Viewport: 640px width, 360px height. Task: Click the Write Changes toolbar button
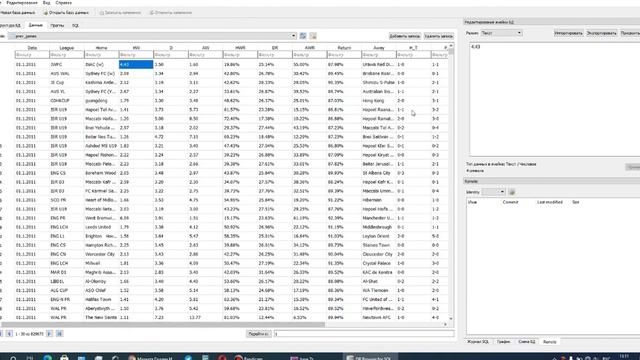point(120,13)
